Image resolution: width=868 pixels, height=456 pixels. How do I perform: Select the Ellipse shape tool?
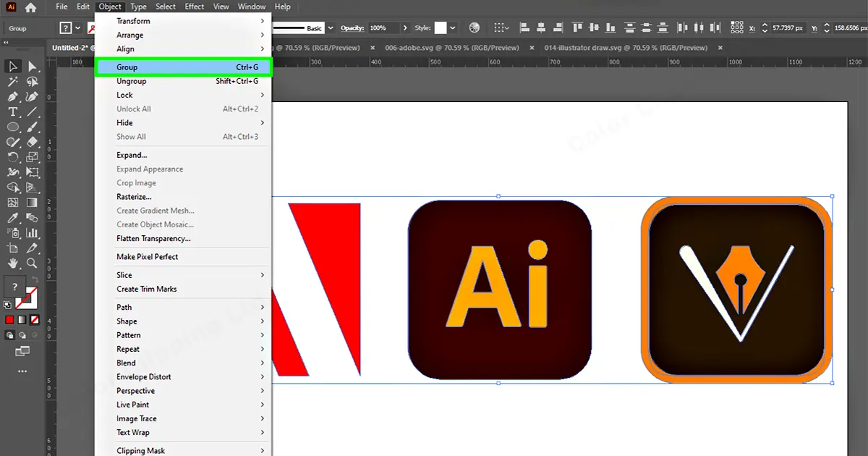click(x=13, y=127)
